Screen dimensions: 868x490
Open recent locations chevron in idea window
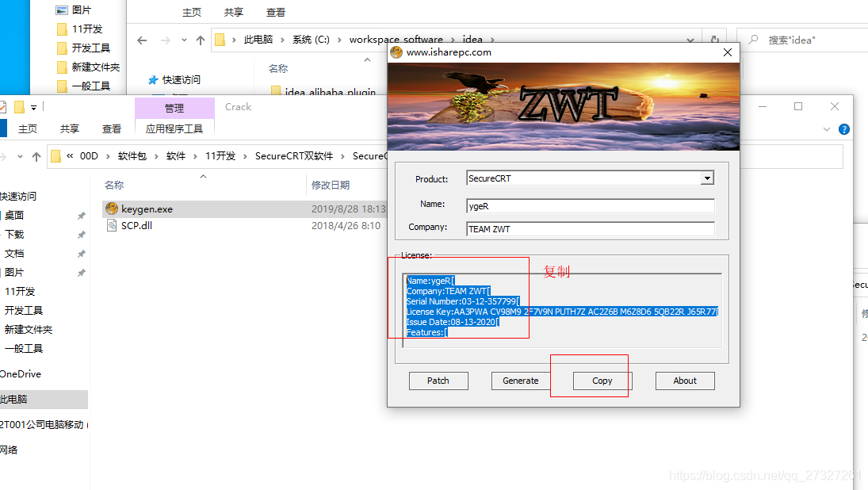pos(184,40)
